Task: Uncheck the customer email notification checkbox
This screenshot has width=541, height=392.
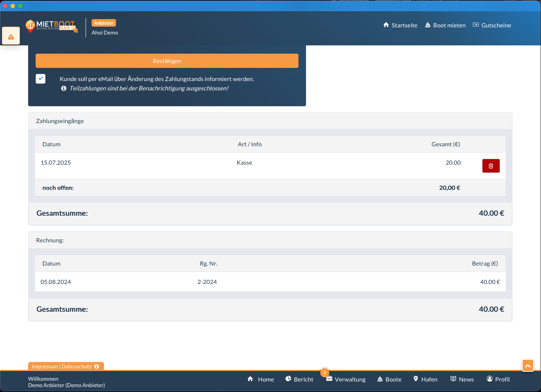Action: (x=41, y=79)
